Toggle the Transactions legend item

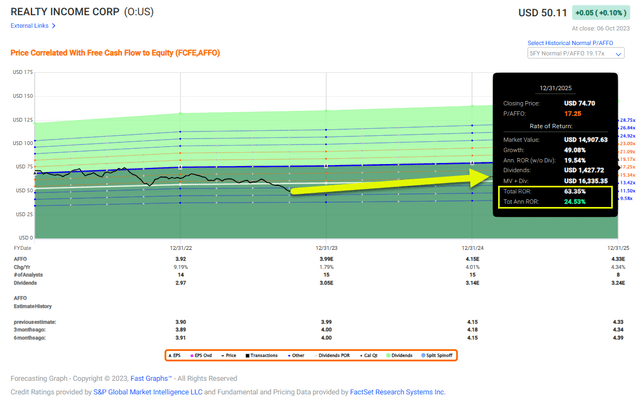click(261, 355)
